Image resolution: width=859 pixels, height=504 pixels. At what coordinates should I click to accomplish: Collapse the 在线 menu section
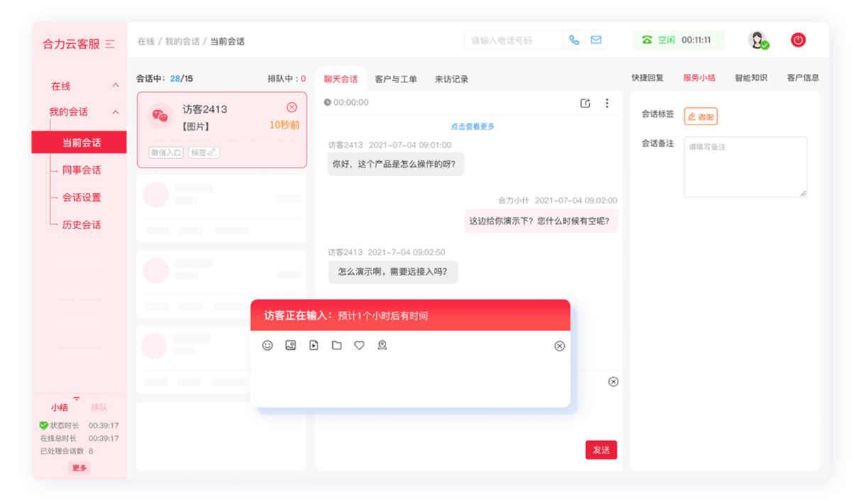point(116,85)
